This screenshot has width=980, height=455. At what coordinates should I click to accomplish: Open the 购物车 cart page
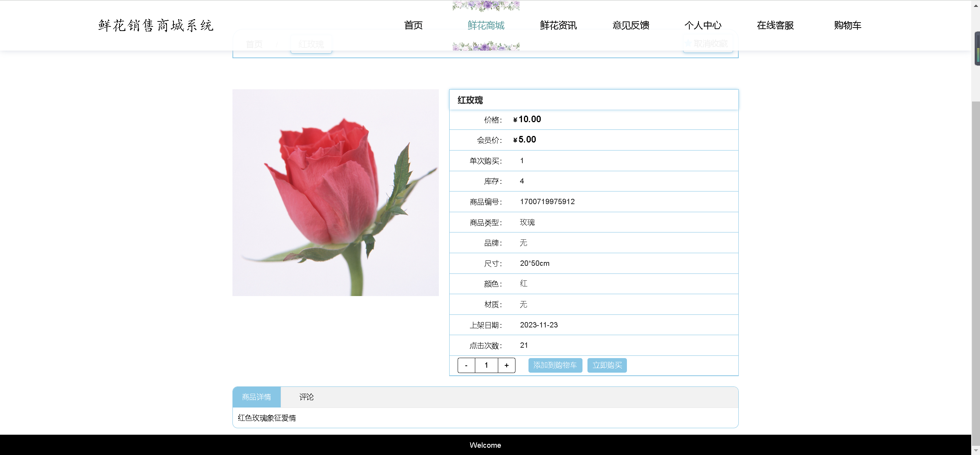pos(847,25)
